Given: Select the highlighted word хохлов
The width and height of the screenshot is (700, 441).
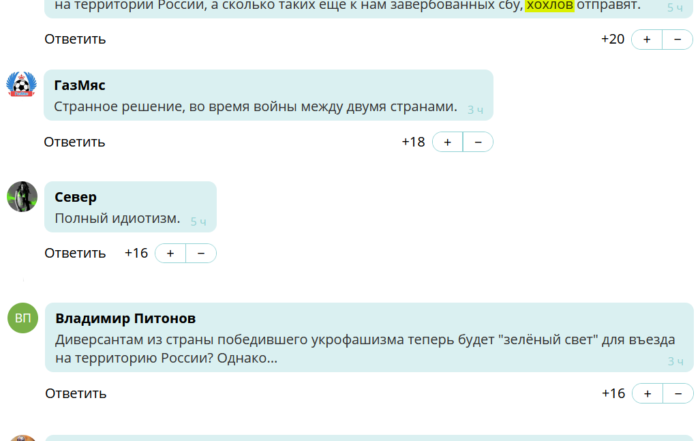Looking at the screenshot, I should (550, 5).
